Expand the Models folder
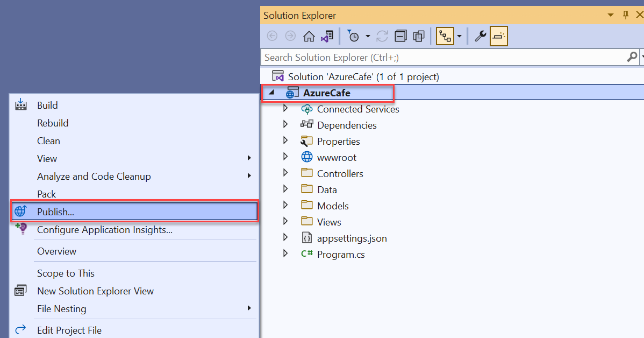Viewport: 644px width, 338px height. point(285,205)
